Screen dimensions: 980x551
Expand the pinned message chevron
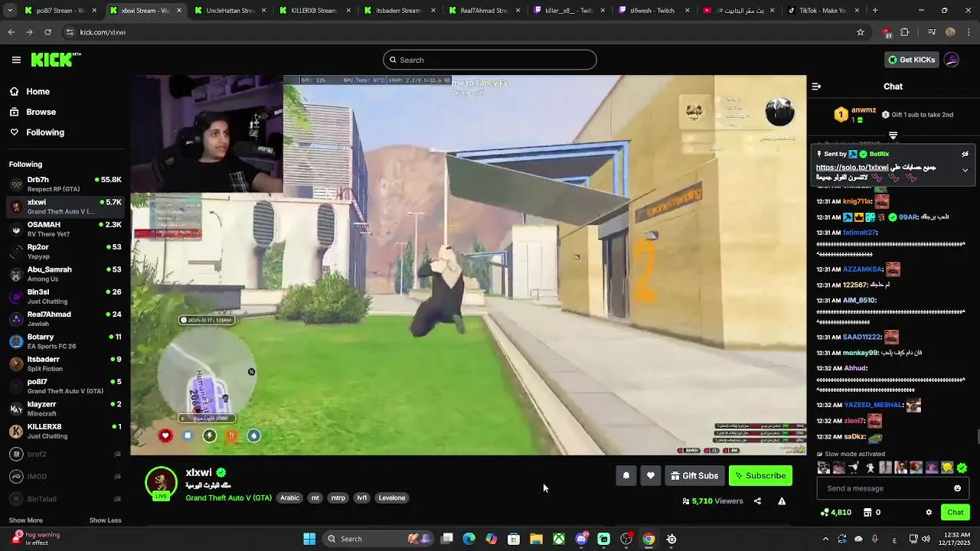pos(965,170)
